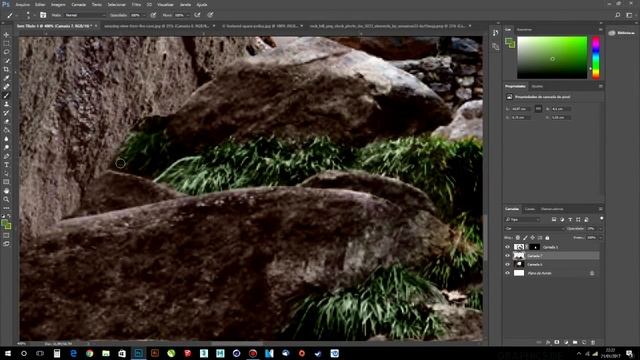Click the hue slider in Color panel
640x360 pixels.
(596, 57)
